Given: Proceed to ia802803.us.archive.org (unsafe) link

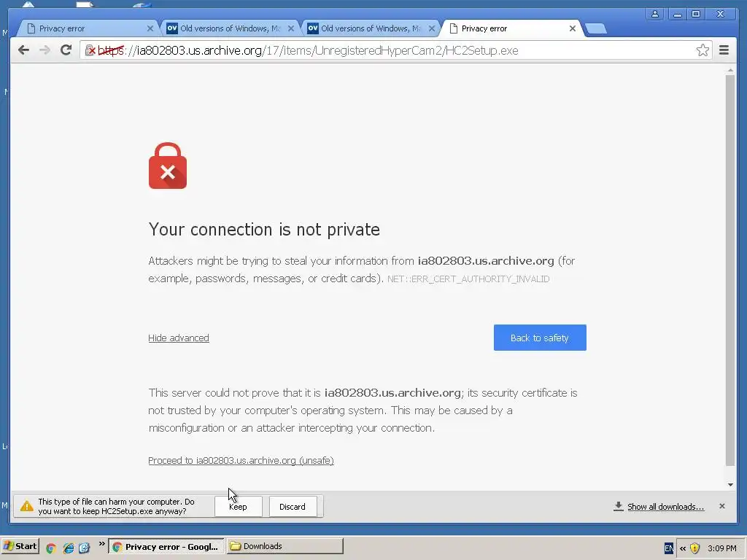Looking at the screenshot, I should tap(241, 461).
